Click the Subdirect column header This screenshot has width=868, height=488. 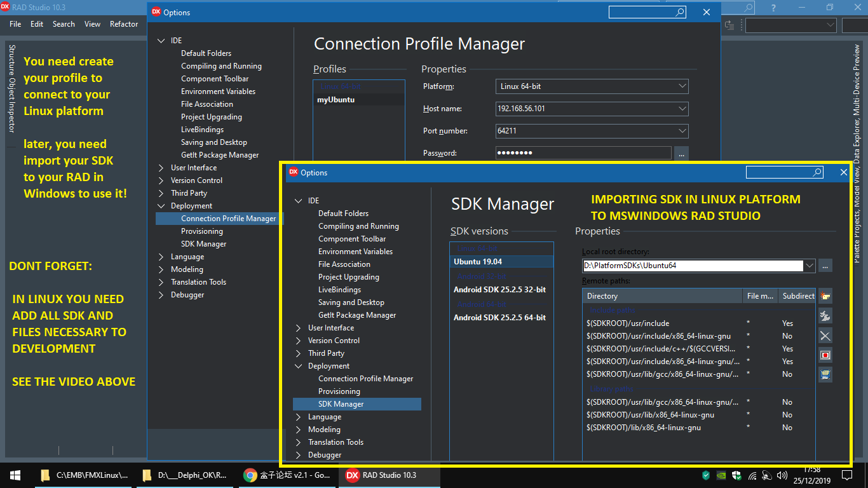coord(797,296)
